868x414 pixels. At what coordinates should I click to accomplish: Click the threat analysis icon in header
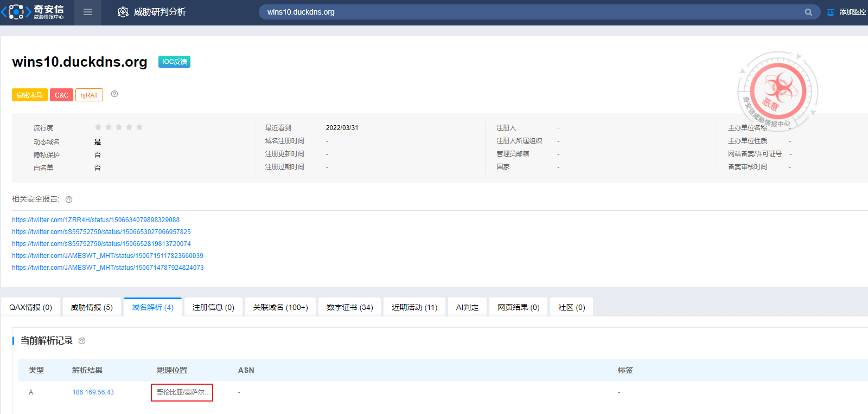coord(123,12)
